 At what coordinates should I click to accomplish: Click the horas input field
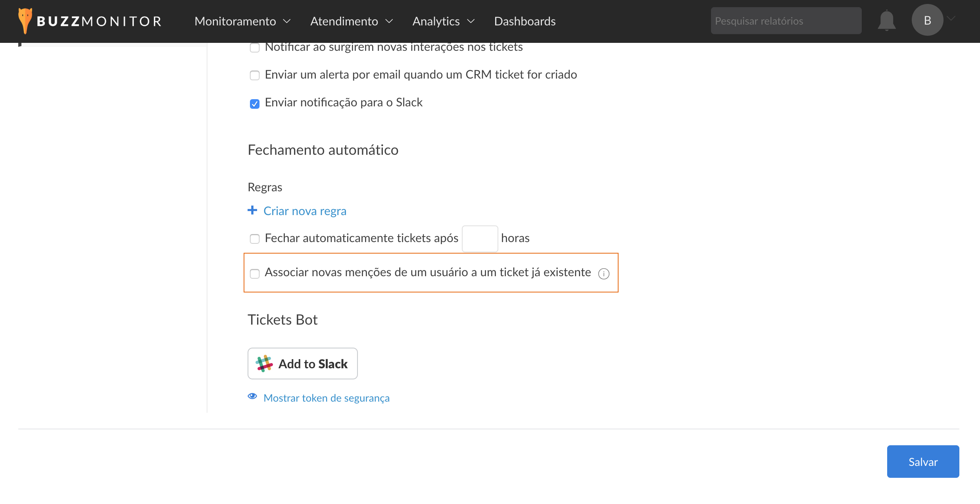tap(480, 239)
